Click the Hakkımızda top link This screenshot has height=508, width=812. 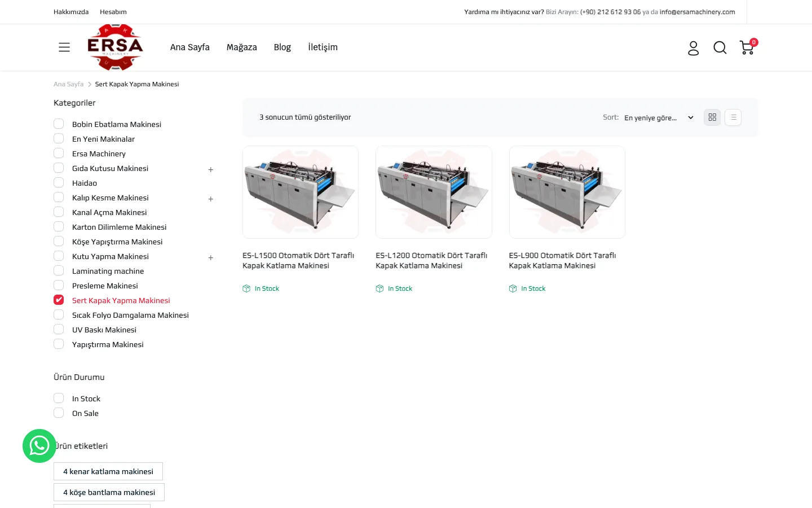pyautogui.click(x=71, y=12)
